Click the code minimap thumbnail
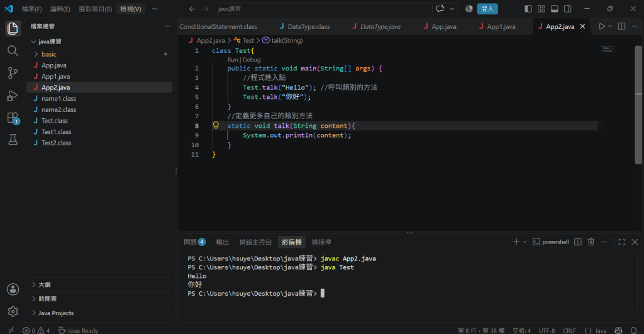644x334 pixels. click(x=608, y=49)
